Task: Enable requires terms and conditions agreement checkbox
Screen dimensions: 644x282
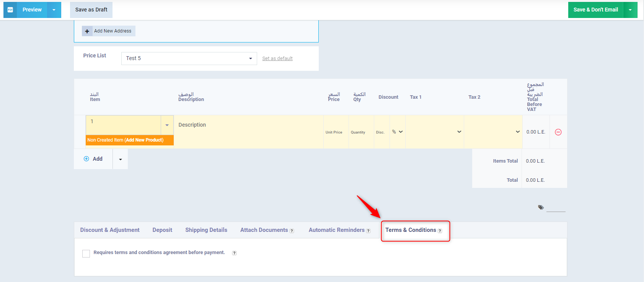Action: pyautogui.click(x=86, y=253)
